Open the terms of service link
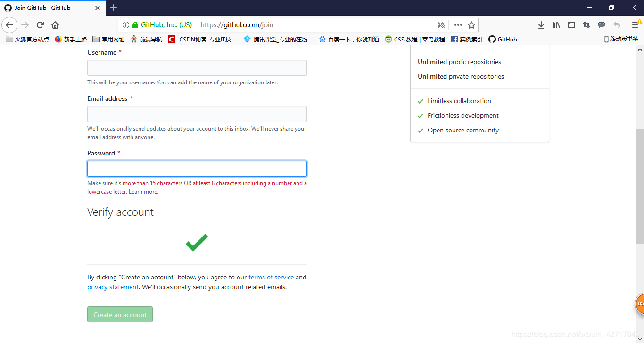The width and height of the screenshot is (644, 343). coord(271,277)
